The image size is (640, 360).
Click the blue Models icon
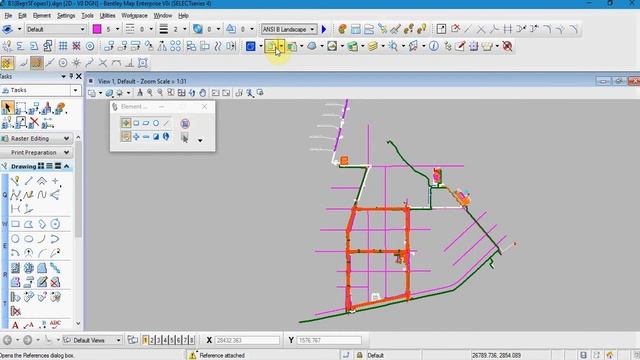[x=251, y=47]
